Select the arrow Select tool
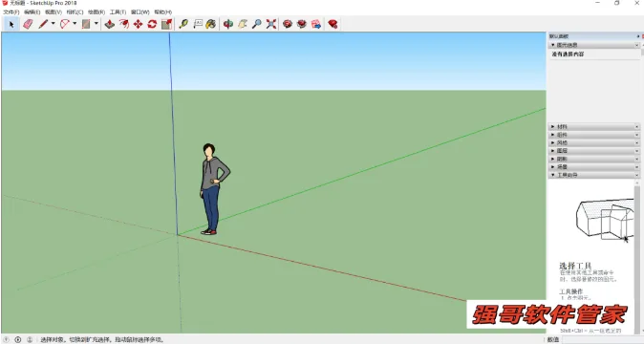Screen dimensions: 644x344 [11, 24]
